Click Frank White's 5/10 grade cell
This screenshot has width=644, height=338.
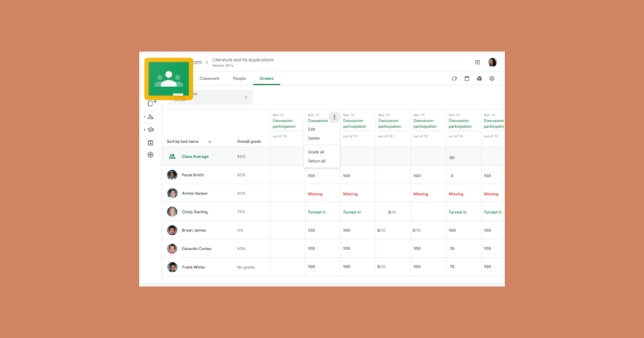pos(381,267)
